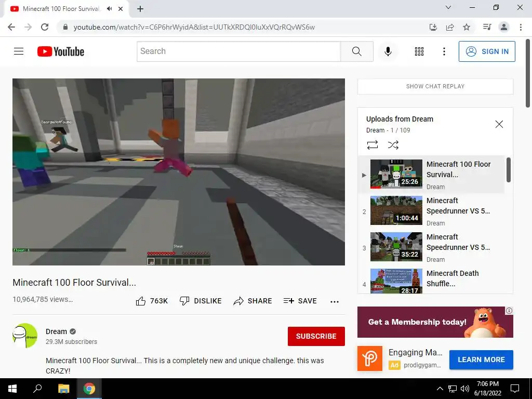This screenshot has width=532, height=399.
Task: Click the ad info icon on banner
Action: click(509, 311)
